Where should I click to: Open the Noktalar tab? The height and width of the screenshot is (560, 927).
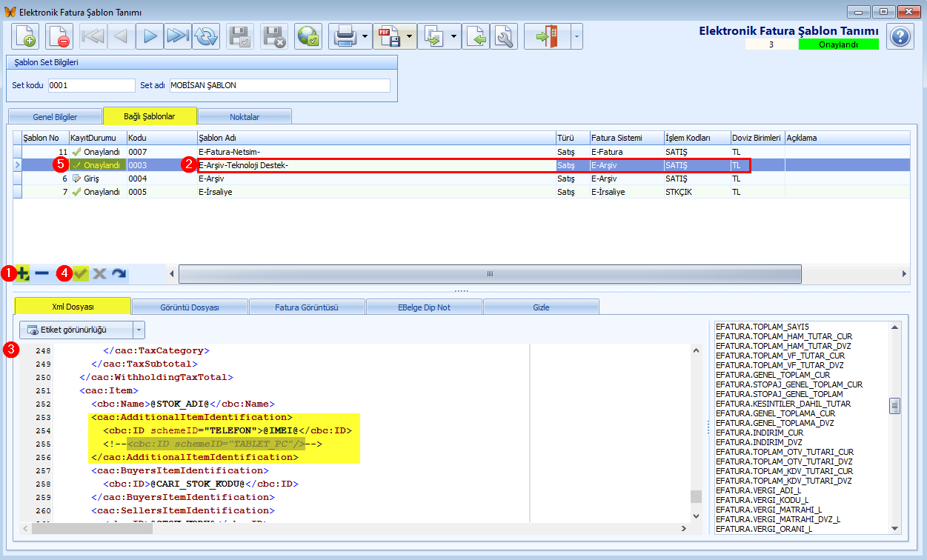click(245, 116)
